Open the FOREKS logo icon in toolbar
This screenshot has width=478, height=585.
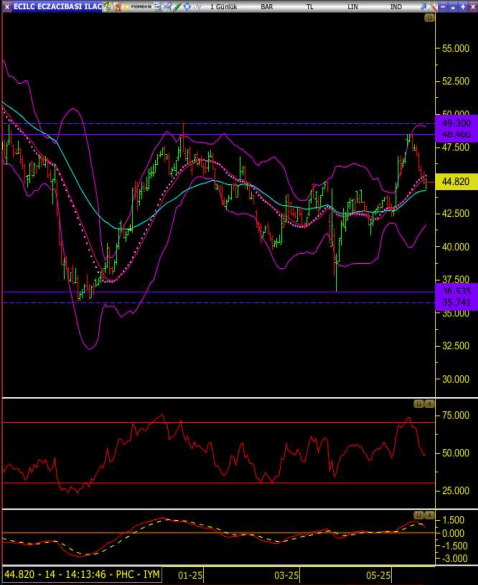point(138,6)
